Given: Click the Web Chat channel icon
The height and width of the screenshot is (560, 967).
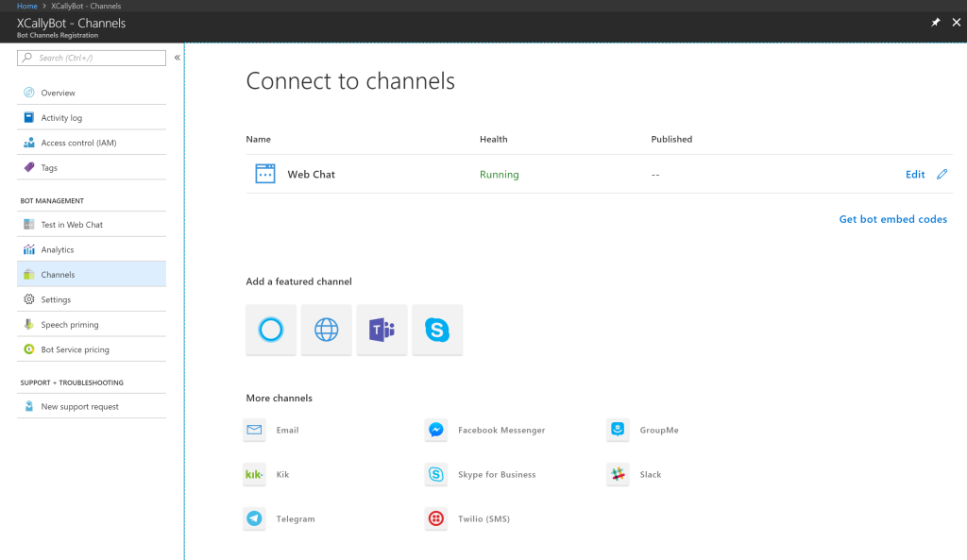Looking at the screenshot, I should tap(265, 174).
